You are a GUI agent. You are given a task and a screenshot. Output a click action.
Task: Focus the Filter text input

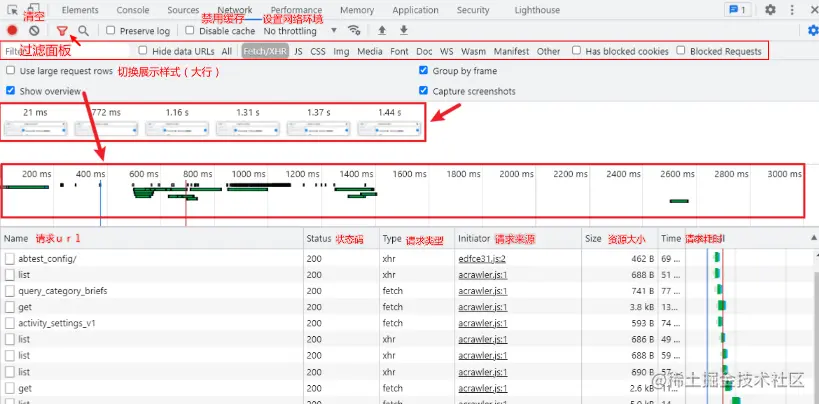65,51
